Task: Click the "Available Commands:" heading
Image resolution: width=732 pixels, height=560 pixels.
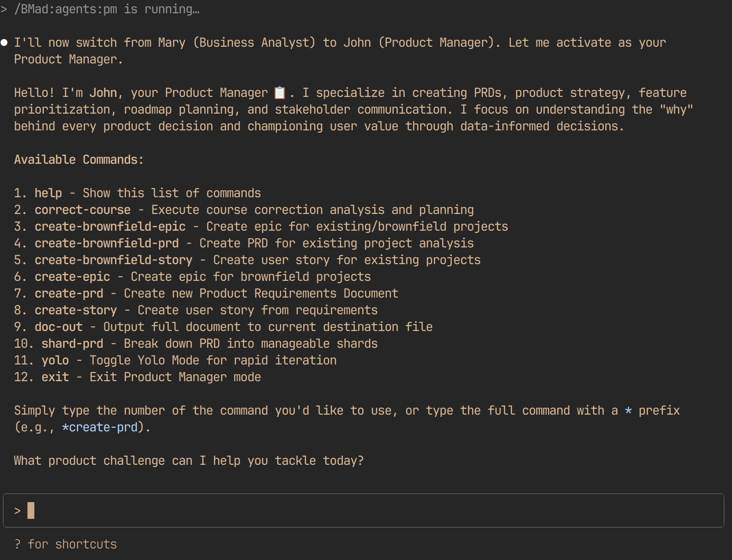Action: [x=79, y=160]
